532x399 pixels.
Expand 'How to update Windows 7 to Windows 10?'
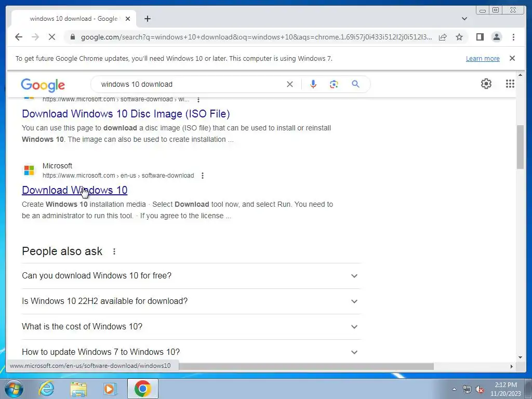pyautogui.click(x=191, y=352)
